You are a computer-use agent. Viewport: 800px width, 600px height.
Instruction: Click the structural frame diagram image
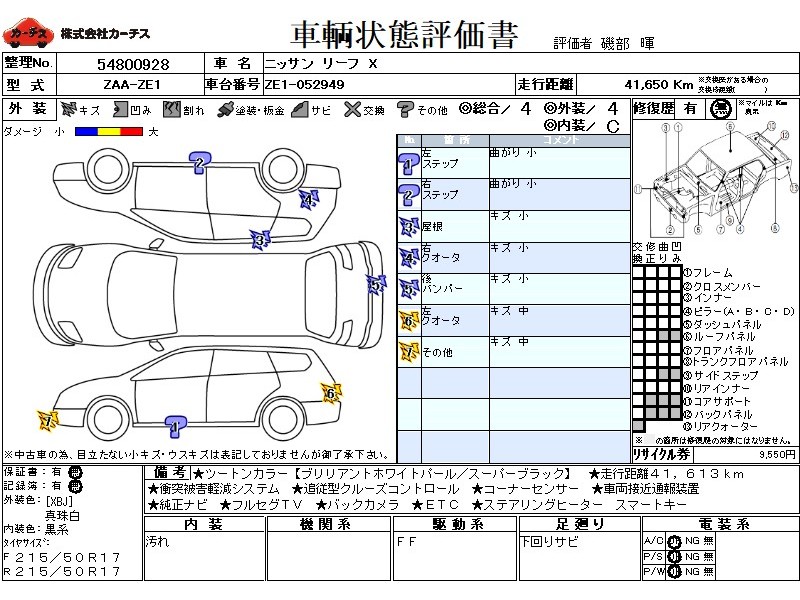pos(716,178)
